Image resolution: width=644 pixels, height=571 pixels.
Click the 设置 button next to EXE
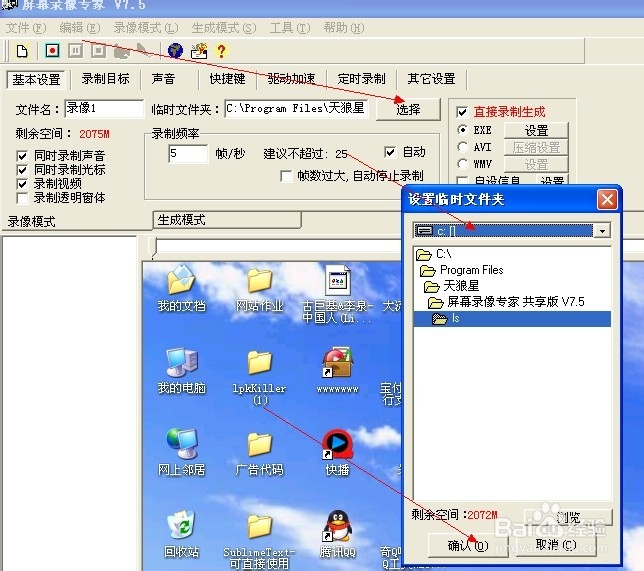[x=536, y=131]
